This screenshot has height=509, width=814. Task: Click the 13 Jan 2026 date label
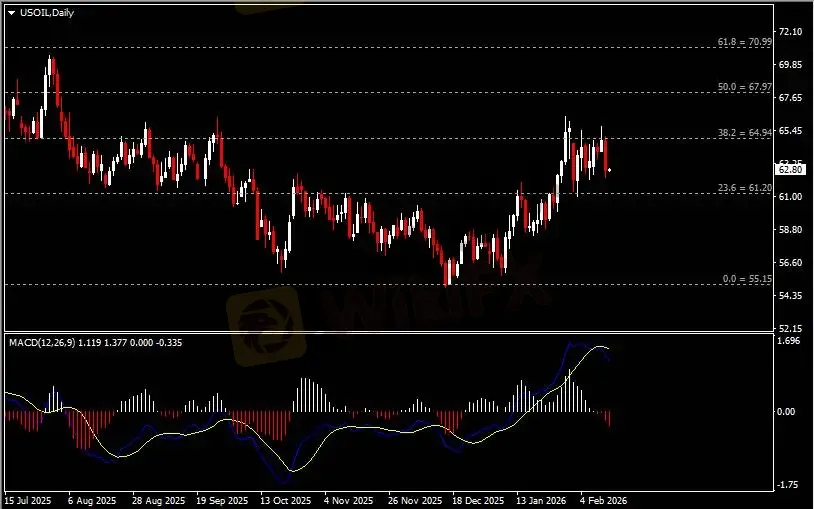coord(539,499)
